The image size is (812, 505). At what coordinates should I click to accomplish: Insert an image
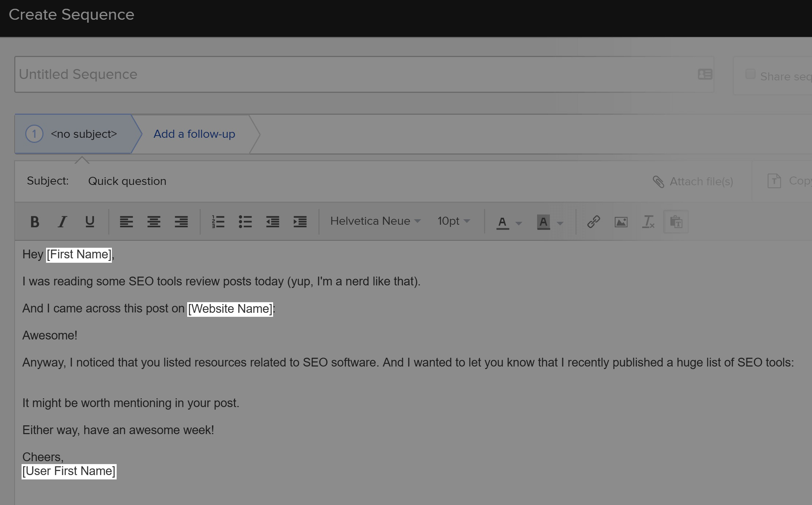(621, 222)
